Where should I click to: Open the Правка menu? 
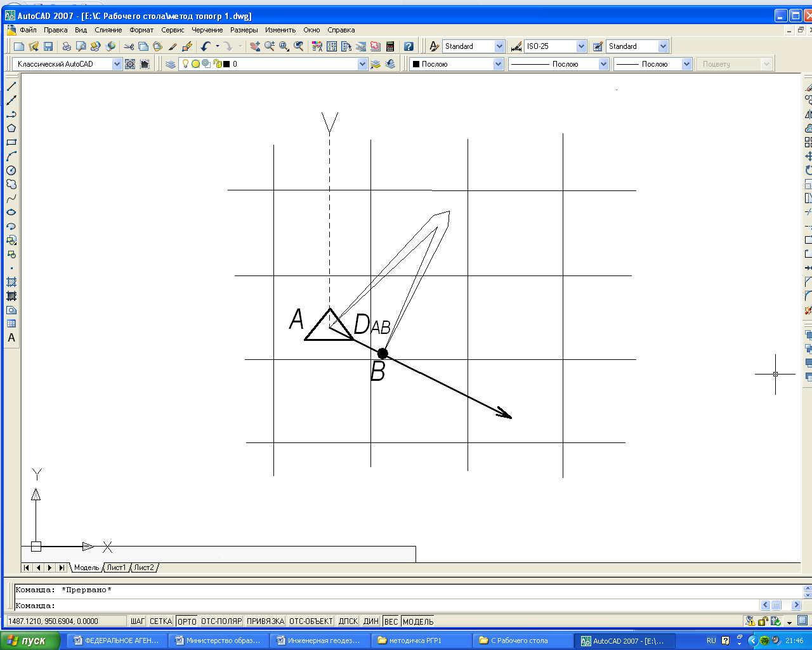coord(56,30)
